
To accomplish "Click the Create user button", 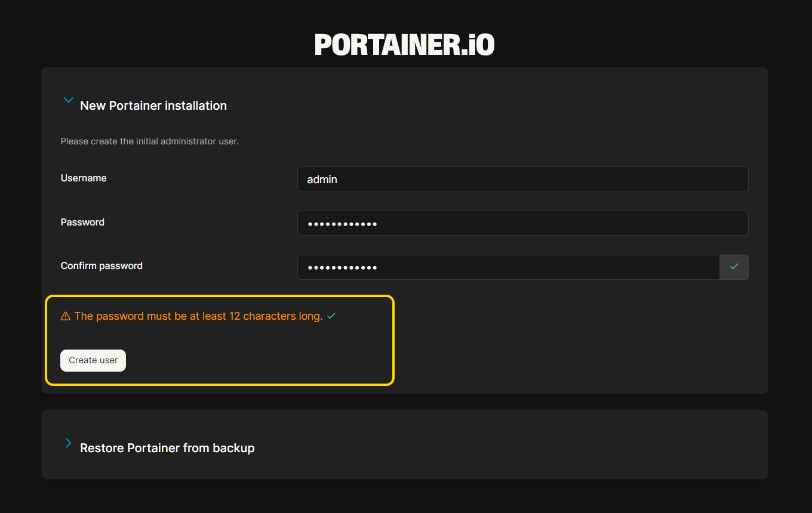I will click(x=93, y=360).
